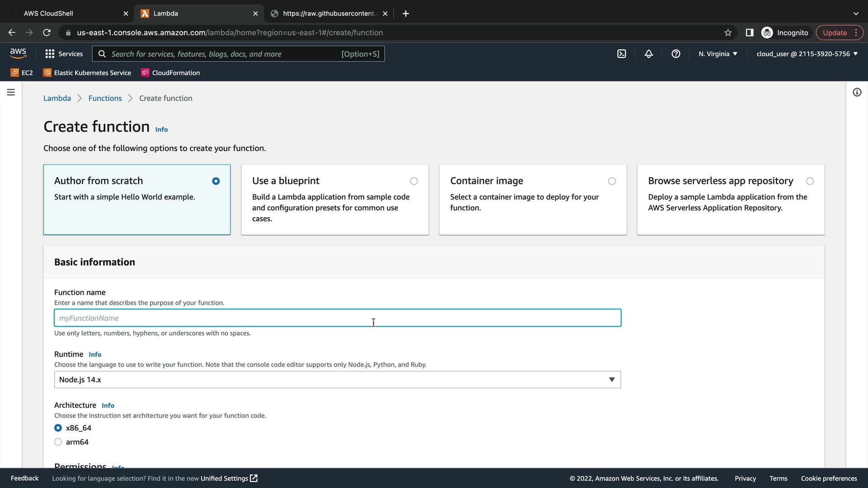
Task: Go to the Functions breadcrumb link
Action: point(105,99)
